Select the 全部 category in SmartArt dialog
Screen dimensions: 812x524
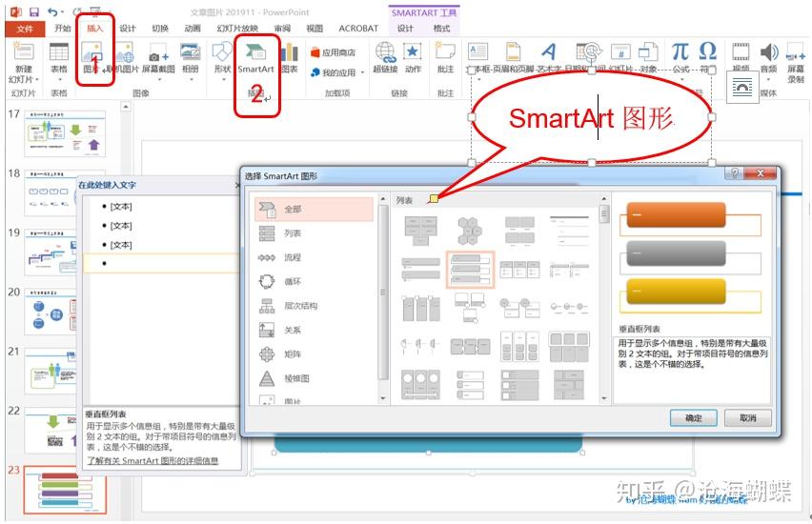(x=314, y=209)
